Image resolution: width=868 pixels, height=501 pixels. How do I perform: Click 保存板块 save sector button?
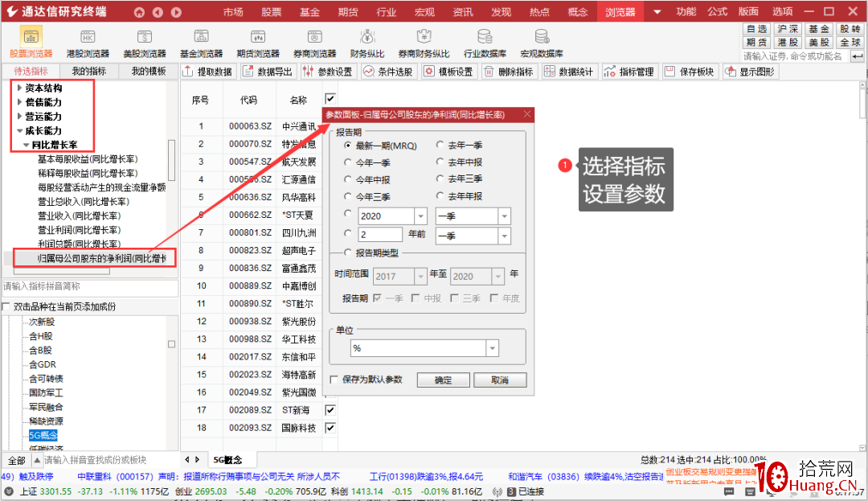pyautogui.click(x=690, y=72)
